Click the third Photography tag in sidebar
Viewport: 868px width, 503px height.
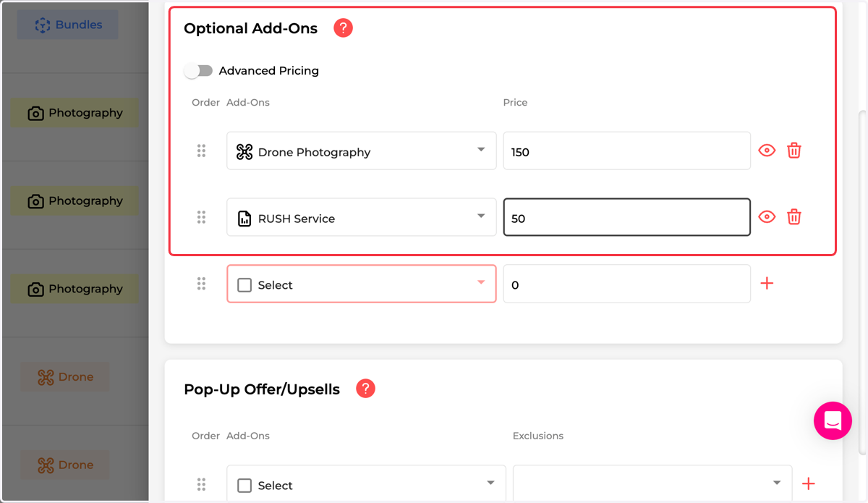click(75, 289)
